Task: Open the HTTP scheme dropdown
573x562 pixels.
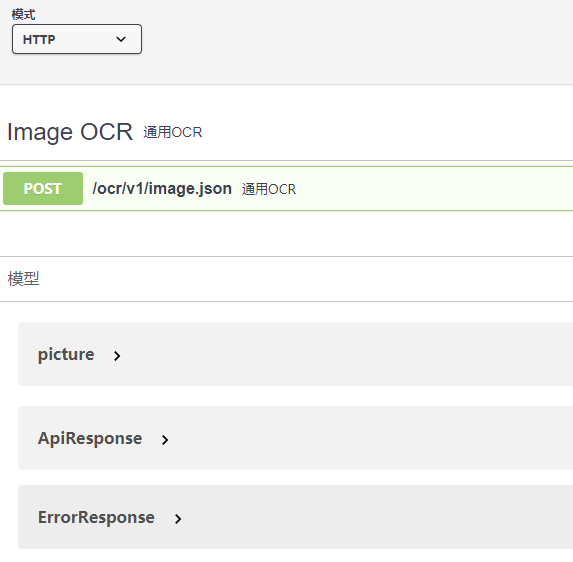Action: click(x=77, y=39)
